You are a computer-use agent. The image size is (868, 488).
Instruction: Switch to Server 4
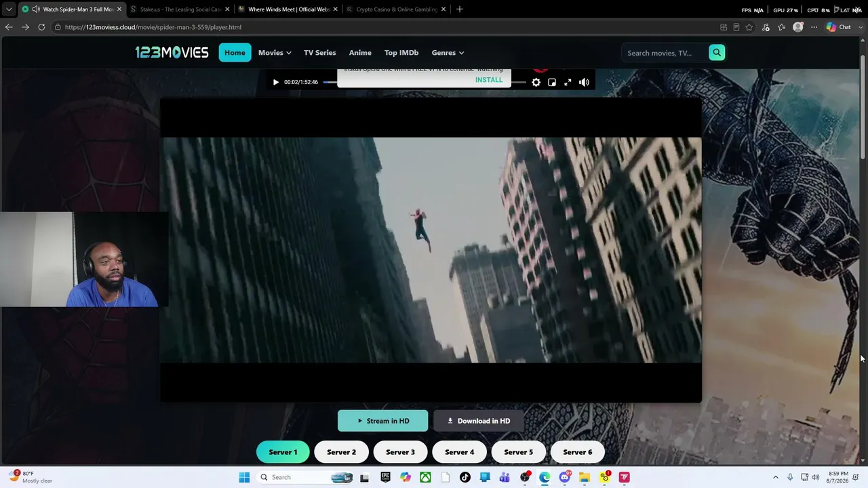pyautogui.click(x=459, y=452)
